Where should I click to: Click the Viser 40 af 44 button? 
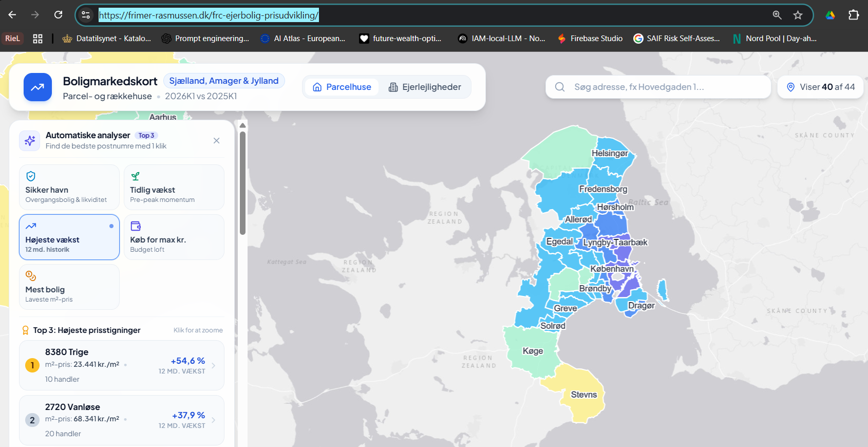coord(820,87)
